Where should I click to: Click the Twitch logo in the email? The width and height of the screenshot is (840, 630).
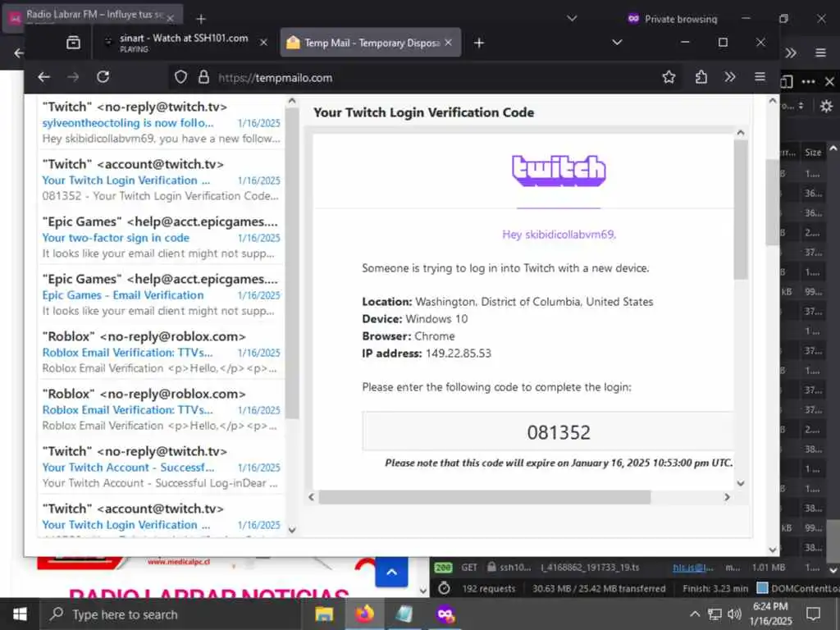click(558, 171)
